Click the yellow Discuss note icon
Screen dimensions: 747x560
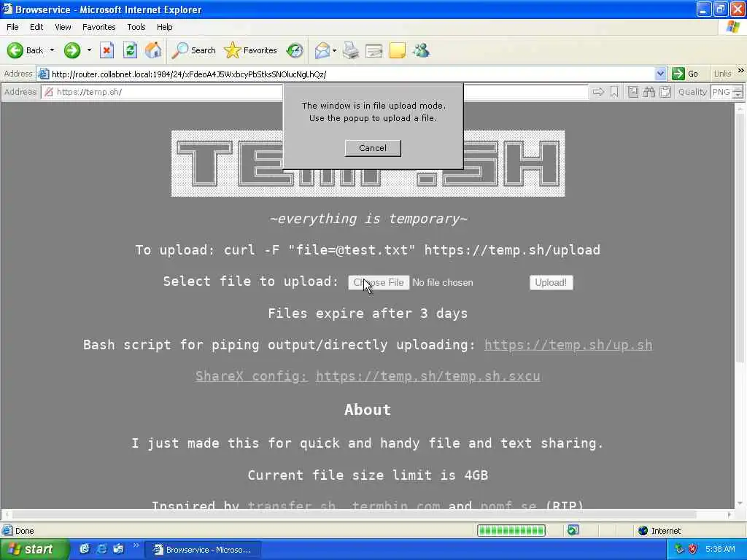coord(398,50)
